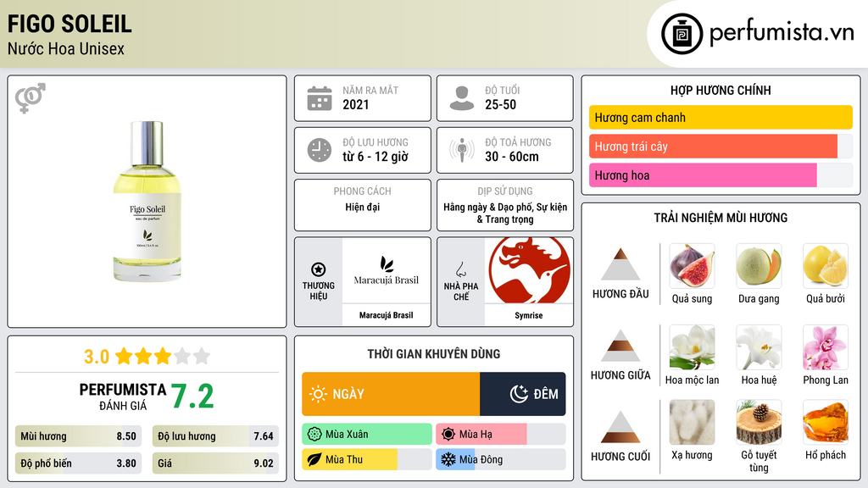
Task: Click the yellow Hương cam chanh bar
Action: point(721,117)
